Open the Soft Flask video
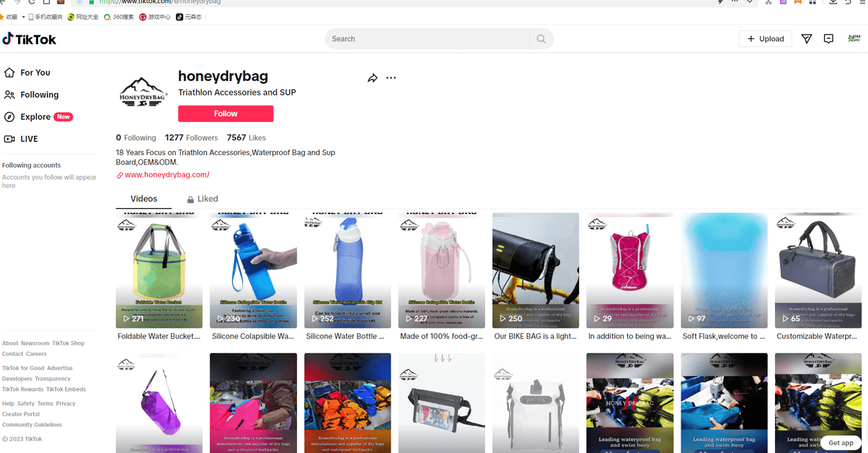The width and height of the screenshot is (868, 453). click(x=724, y=270)
